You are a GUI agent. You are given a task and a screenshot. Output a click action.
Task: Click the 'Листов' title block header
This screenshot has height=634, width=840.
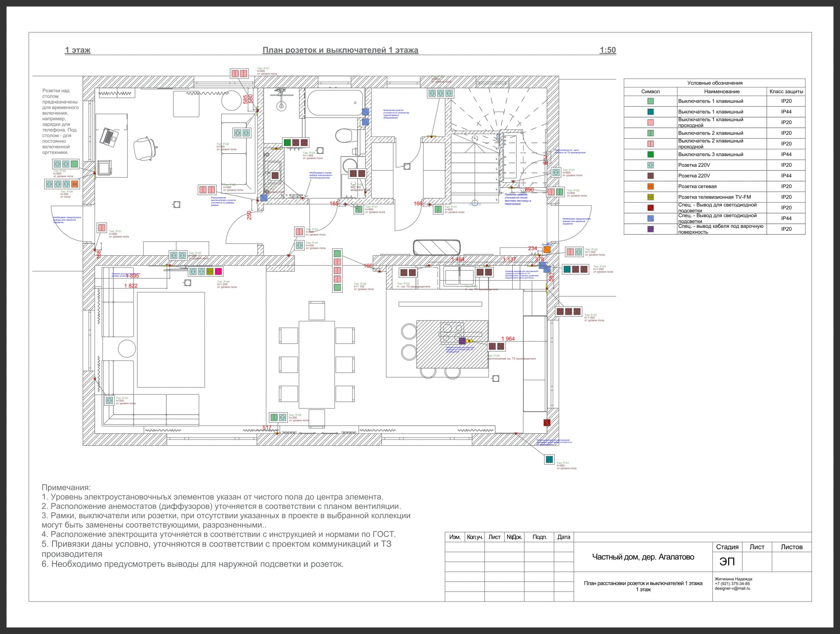point(792,547)
